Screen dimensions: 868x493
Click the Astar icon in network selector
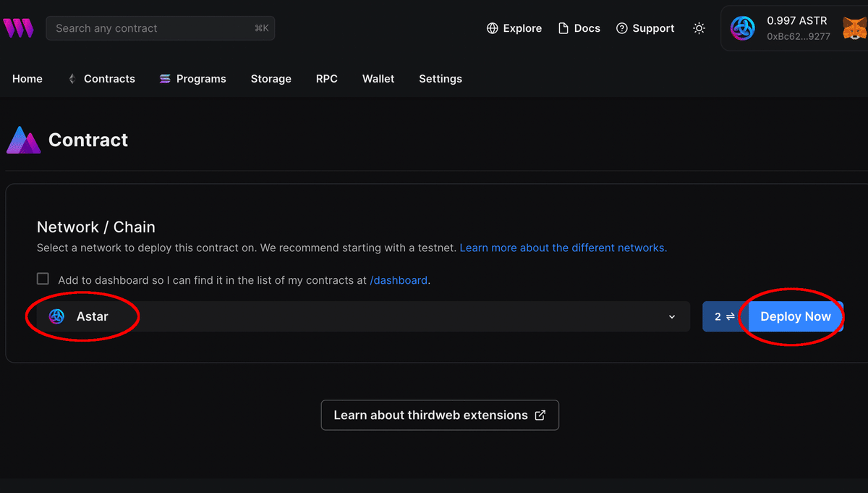pos(56,316)
